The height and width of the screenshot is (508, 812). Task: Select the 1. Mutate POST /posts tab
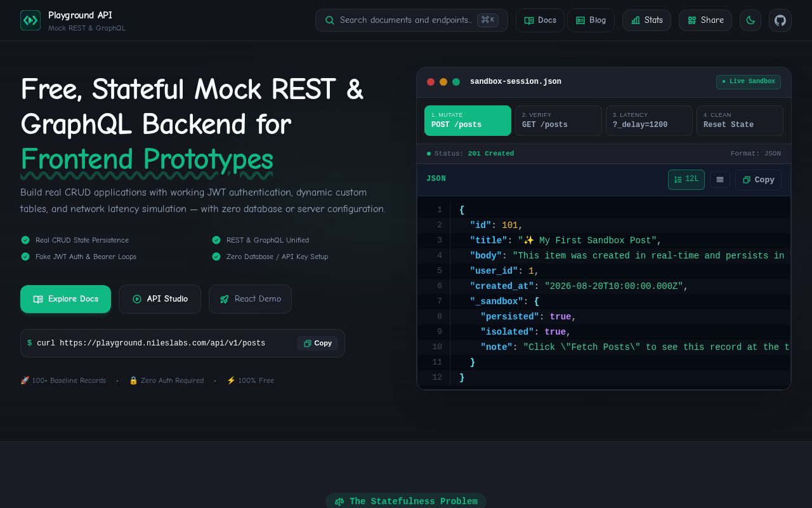(x=468, y=121)
